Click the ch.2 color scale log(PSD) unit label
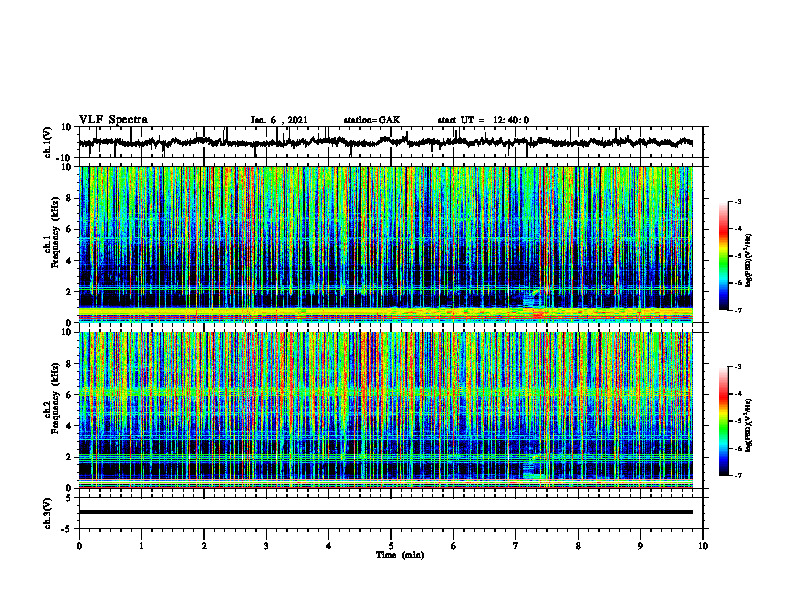The height and width of the screenshot is (612, 792). (750, 425)
